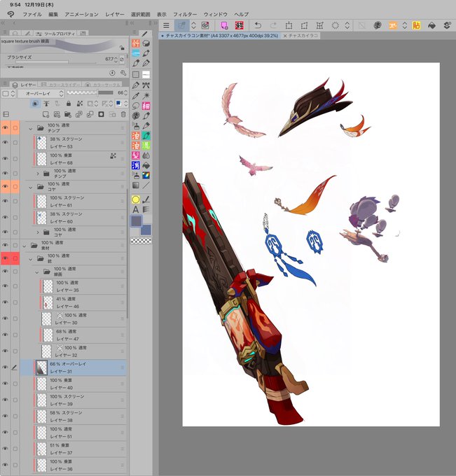Hide layer レイヤー 53
The height and width of the screenshot is (476, 456).
coord(5,143)
